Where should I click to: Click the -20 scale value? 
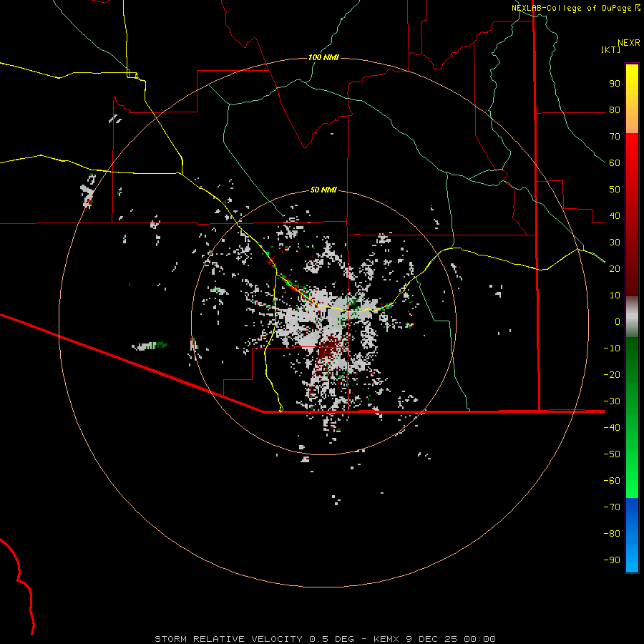(x=612, y=375)
